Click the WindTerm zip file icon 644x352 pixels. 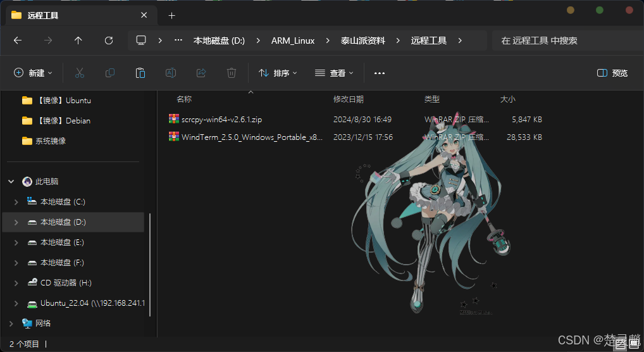(x=174, y=137)
